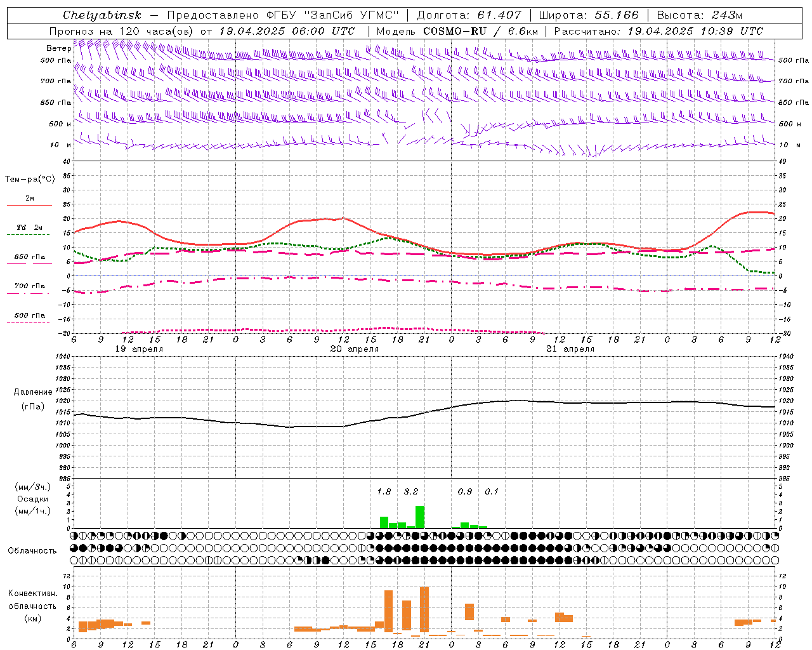Click the Рассчитано: 19.04.2025 10:39 UTC text
This screenshot has height=650, width=812.
(x=658, y=31)
